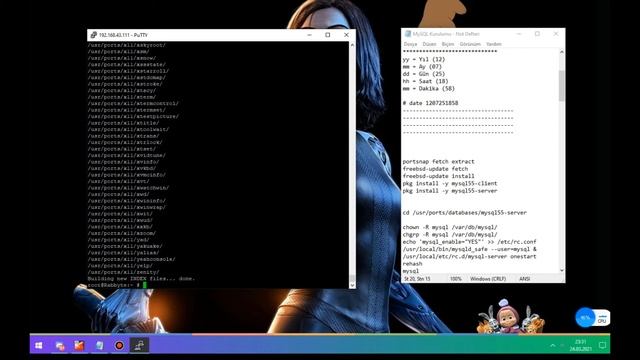Click 'pkg install -y mysql55-client' line
This screenshot has height=360, width=640.
click(x=450, y=184)
